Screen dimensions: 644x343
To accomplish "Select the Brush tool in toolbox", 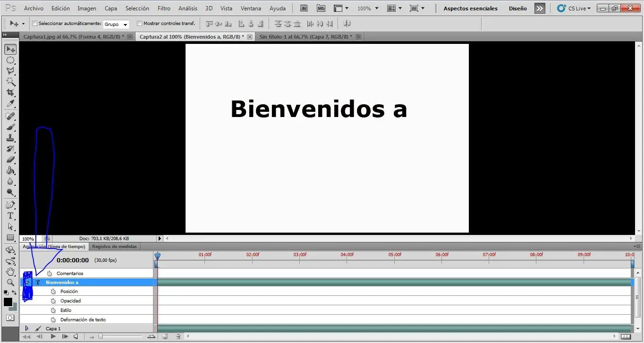I will 10,127.
